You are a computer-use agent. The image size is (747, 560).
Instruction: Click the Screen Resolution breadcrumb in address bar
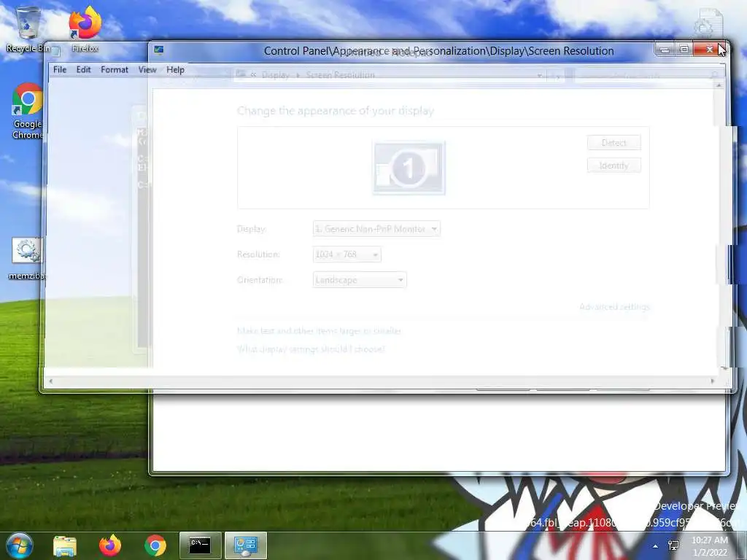click(340, 75)
